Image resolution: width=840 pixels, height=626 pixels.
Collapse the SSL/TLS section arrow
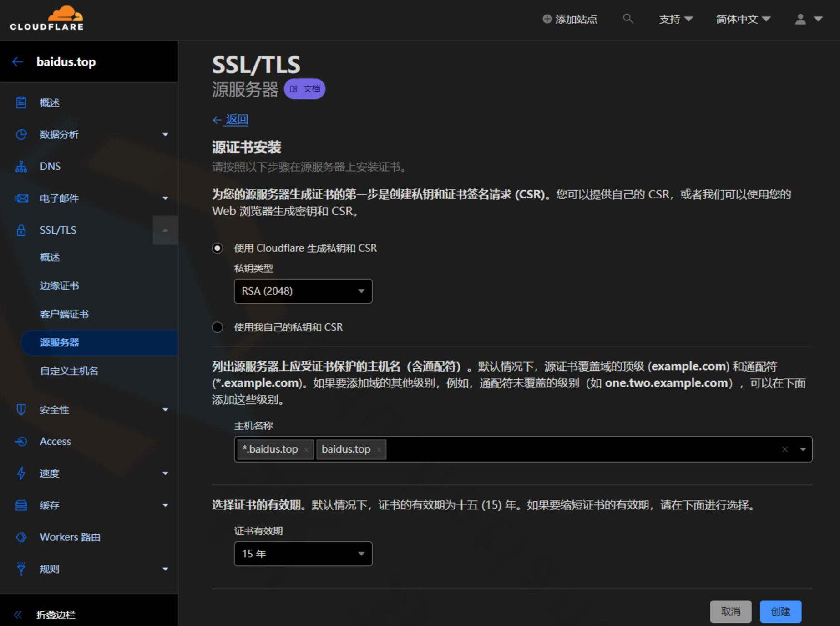(165, 230)
